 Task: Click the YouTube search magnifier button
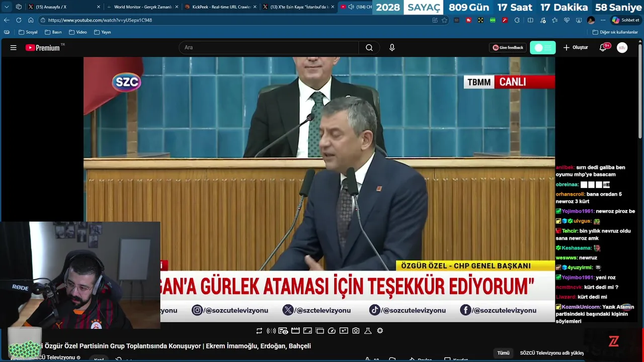(369, 47)
